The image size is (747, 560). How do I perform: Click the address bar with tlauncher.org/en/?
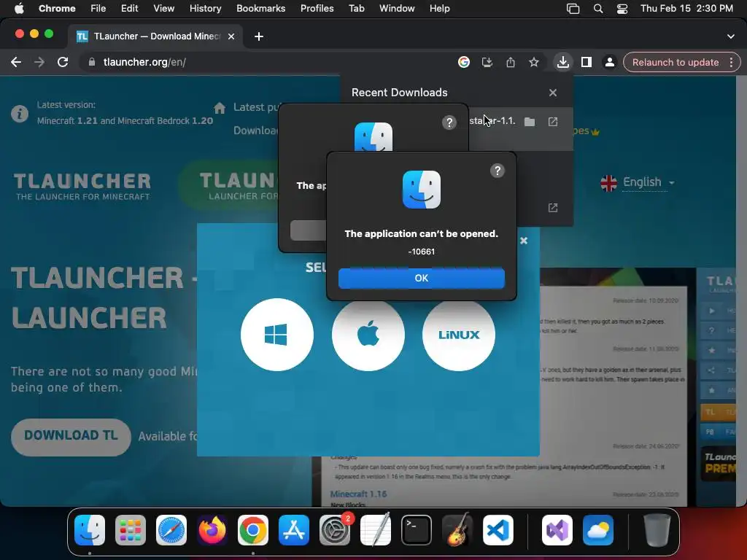267,63
